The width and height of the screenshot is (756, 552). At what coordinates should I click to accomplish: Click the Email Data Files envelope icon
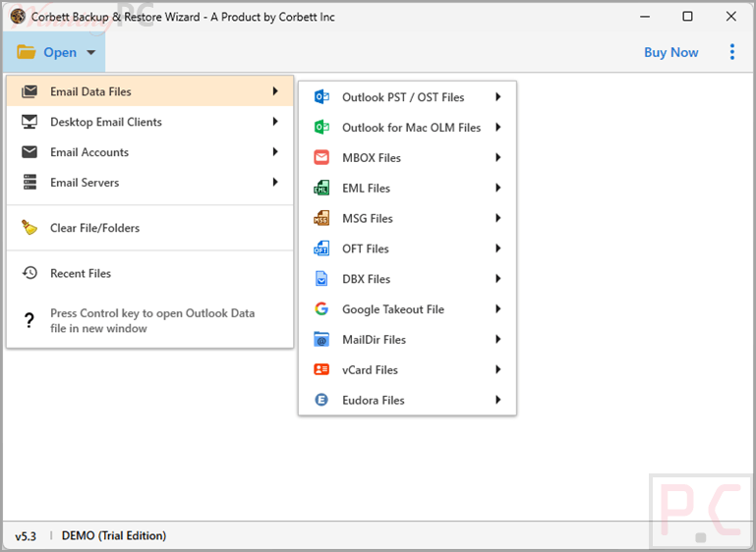tap(29, 91)
